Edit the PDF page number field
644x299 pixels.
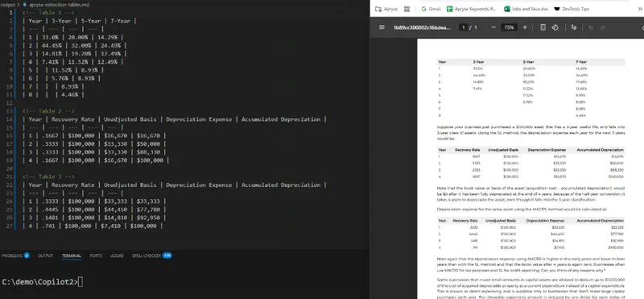point(464,27)
